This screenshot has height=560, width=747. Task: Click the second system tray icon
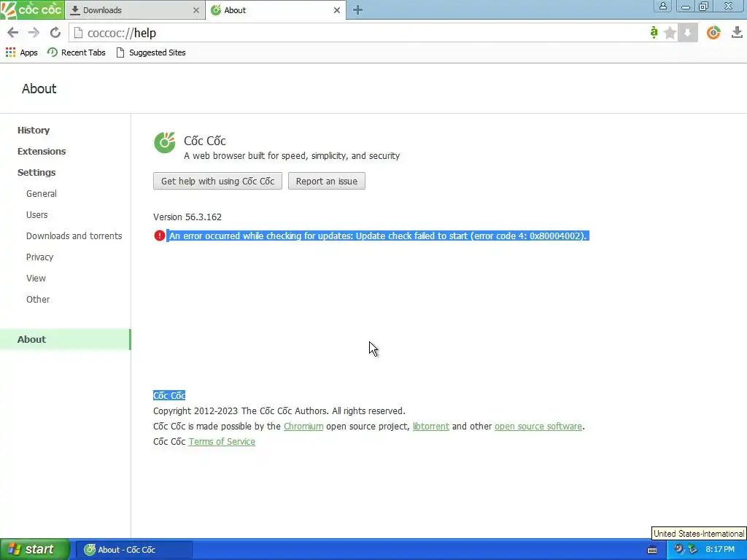(x=692, y=549)
